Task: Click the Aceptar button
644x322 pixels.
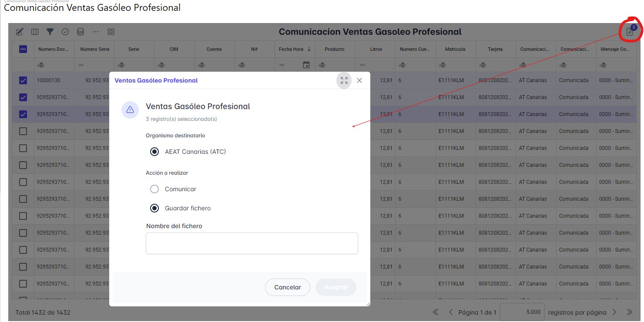Action: pos(336,287)
